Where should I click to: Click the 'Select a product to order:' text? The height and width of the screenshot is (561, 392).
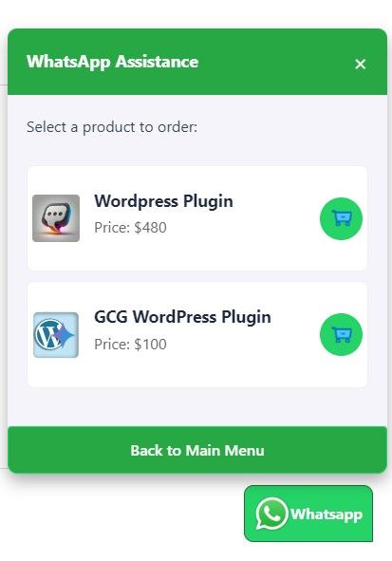click(112, 127)
